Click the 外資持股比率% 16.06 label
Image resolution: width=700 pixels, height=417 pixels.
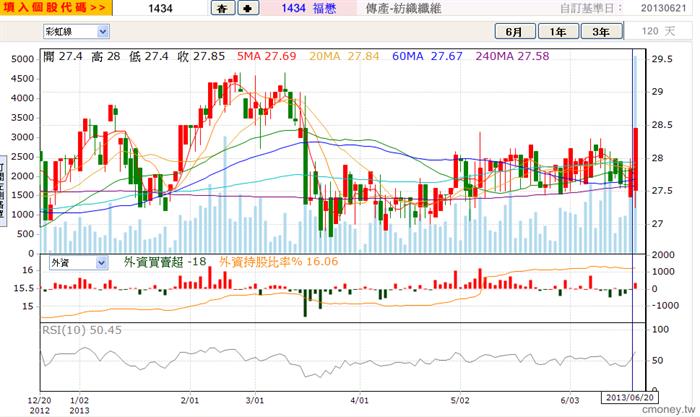point(279,262)
